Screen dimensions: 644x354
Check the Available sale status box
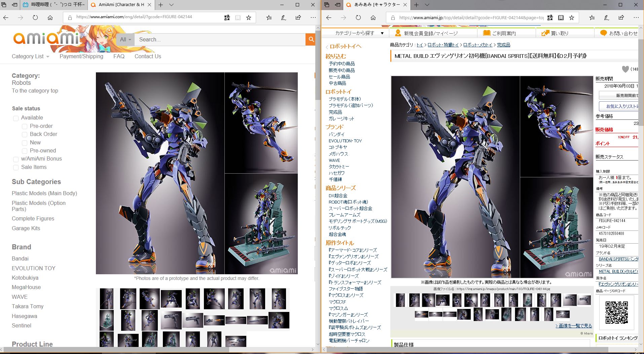16,118
